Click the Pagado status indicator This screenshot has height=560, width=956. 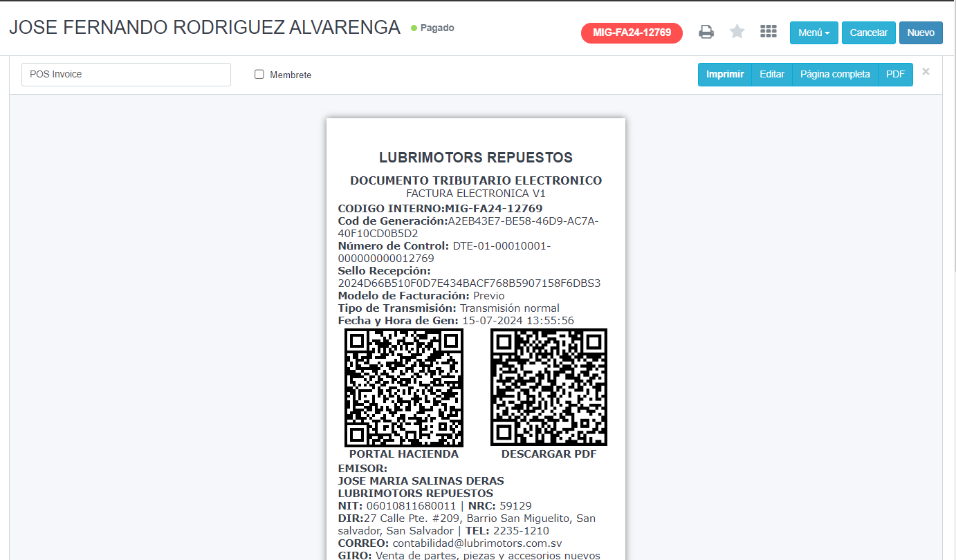432,28
